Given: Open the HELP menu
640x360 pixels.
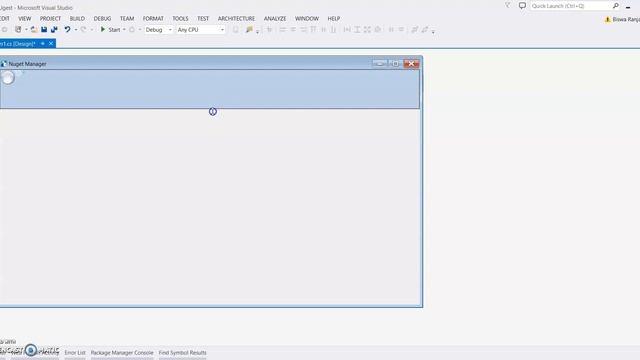Looking at the screenshot, I should tap(333, 18).
